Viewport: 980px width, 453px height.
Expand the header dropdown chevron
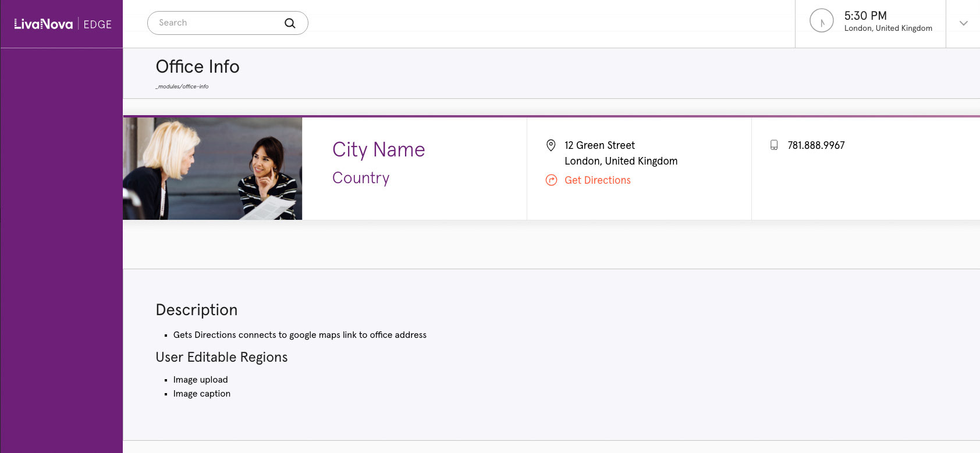964,23
